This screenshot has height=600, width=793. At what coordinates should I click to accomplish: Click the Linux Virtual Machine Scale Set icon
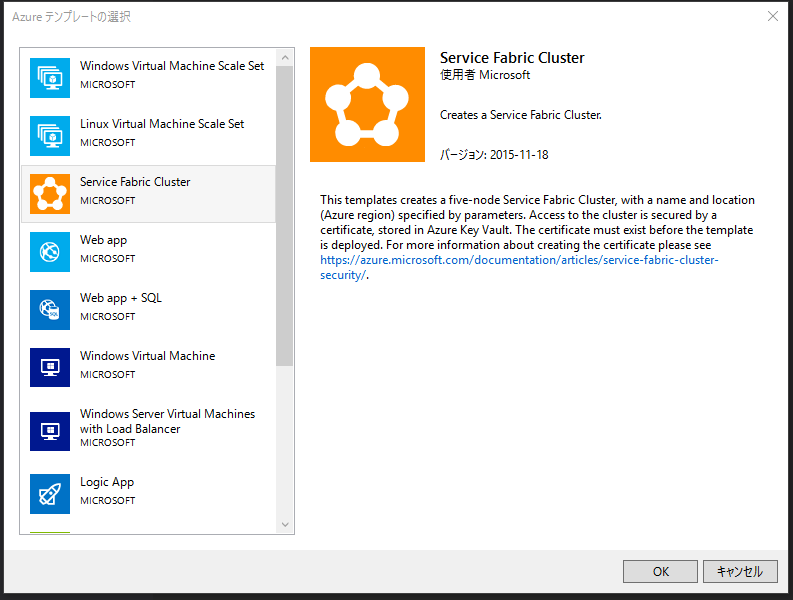[x=50, y=136]
